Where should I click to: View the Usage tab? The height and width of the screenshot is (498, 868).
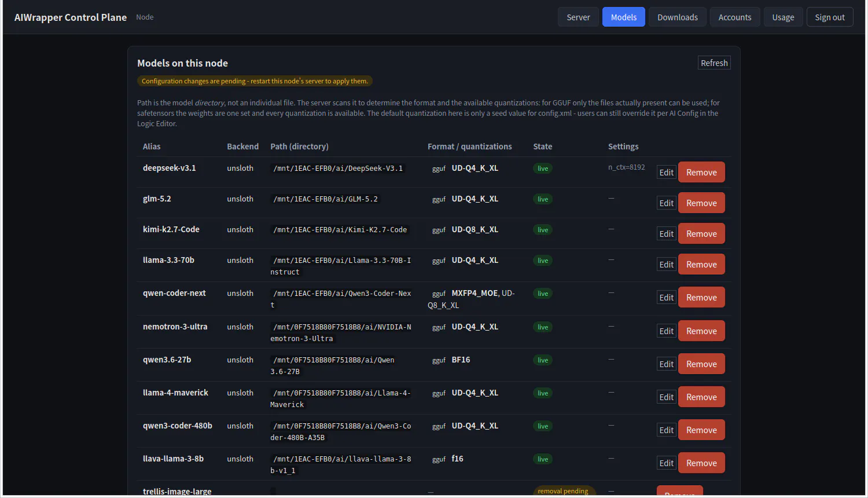coord(783,17)
